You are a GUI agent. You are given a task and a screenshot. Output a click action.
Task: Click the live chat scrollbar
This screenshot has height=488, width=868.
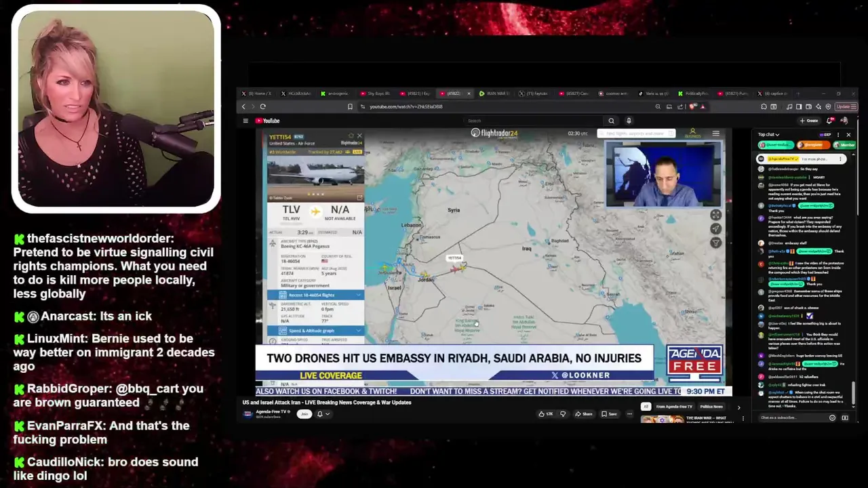(853, 392)
